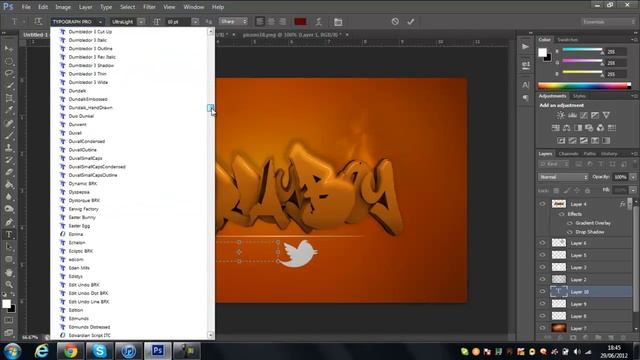Select the Eyedropper tool
This screenshot has height=360, width=640.
coord(9,110)
